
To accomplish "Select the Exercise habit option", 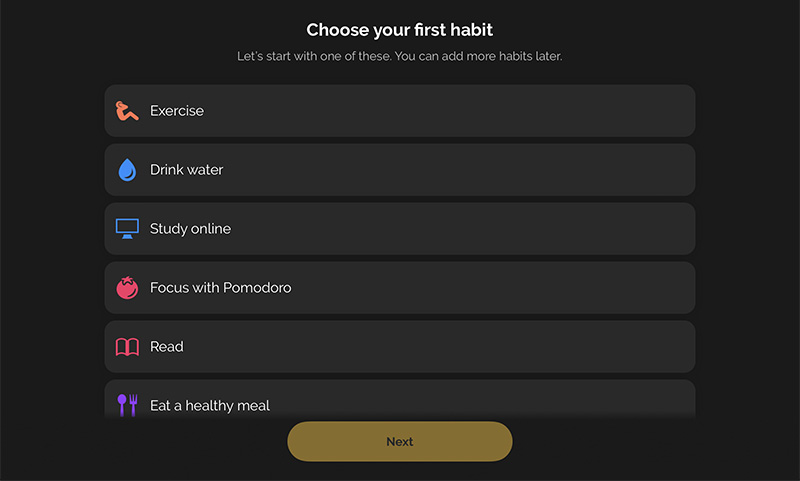I will click(399, 111).
